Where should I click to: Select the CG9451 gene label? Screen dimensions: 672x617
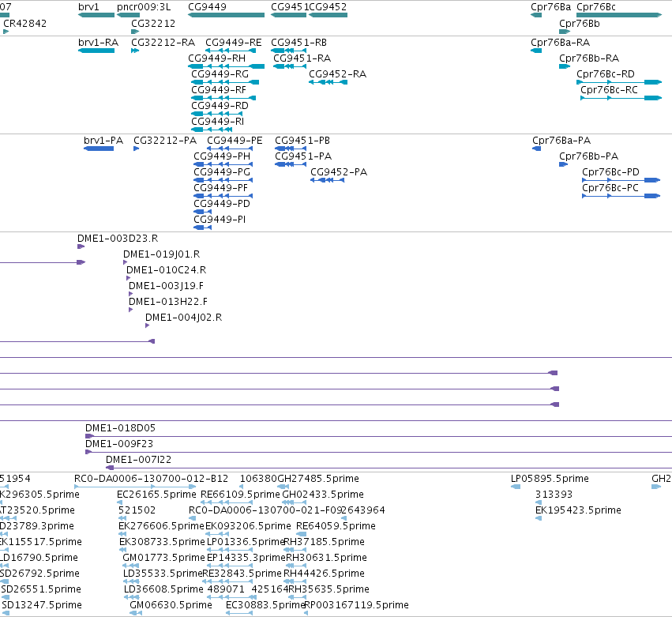coord(290,7)
